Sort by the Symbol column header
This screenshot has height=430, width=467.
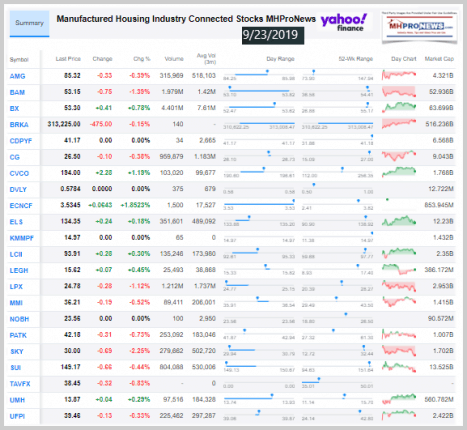point(19,60)
